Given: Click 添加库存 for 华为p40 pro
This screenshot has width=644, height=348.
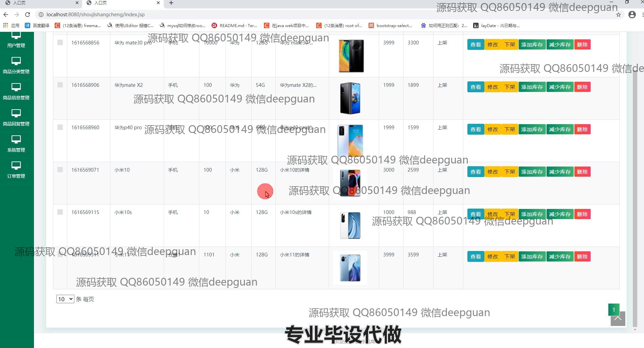Looking at the screenshot, I should (x=532, y=130).
